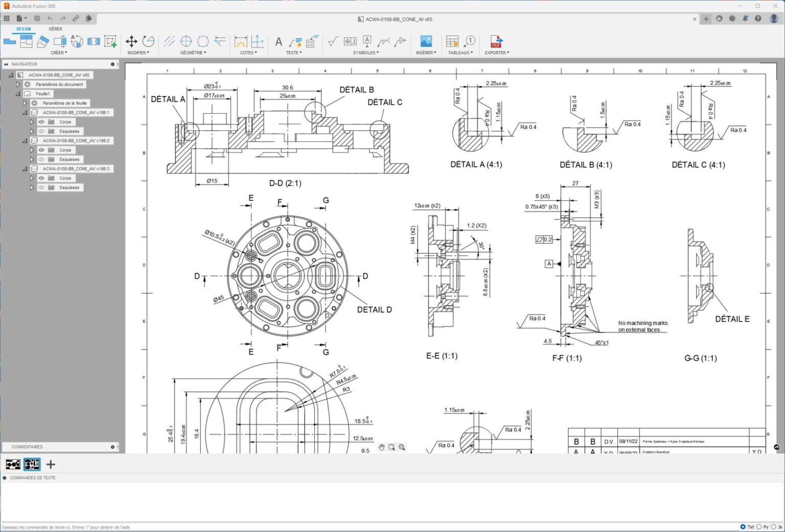Select the Move tool in the MODIFIER panel
The width and height of the screenshot is (785, 532).
tap(131, 42)
